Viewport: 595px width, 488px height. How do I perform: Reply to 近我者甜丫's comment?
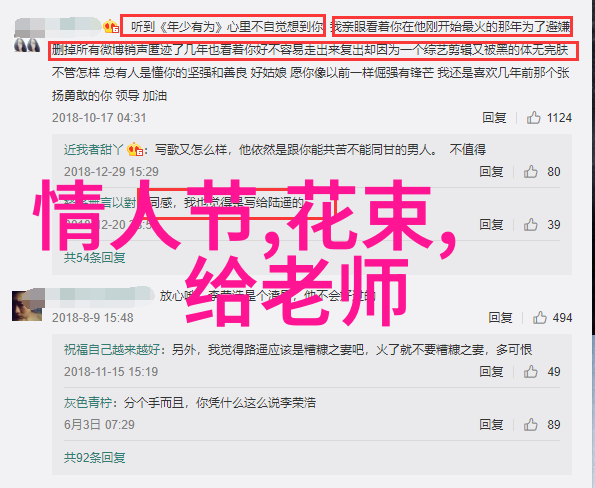491,172
